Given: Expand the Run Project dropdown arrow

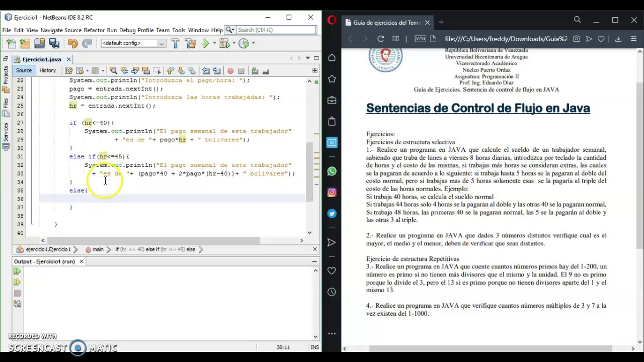Looking at the screenshot, I should point(215,43).
